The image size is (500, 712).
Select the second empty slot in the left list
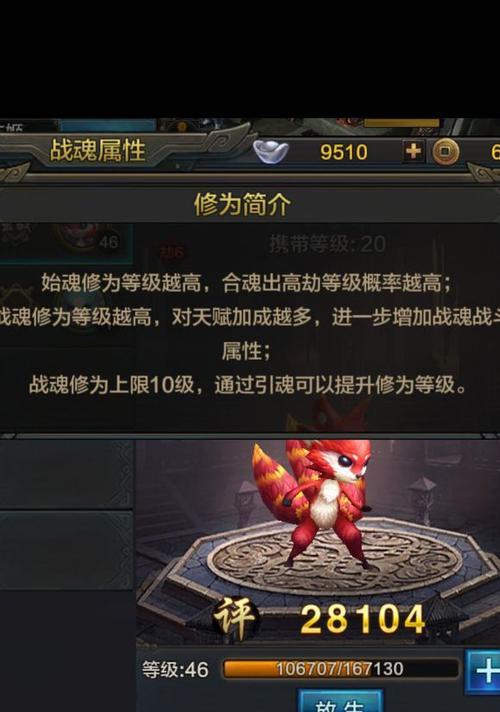click(66, 550)
